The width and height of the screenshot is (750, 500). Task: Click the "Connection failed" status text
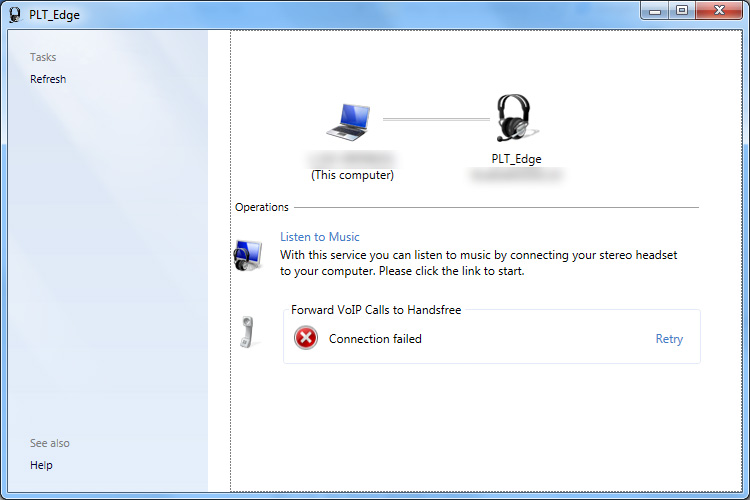375,339
